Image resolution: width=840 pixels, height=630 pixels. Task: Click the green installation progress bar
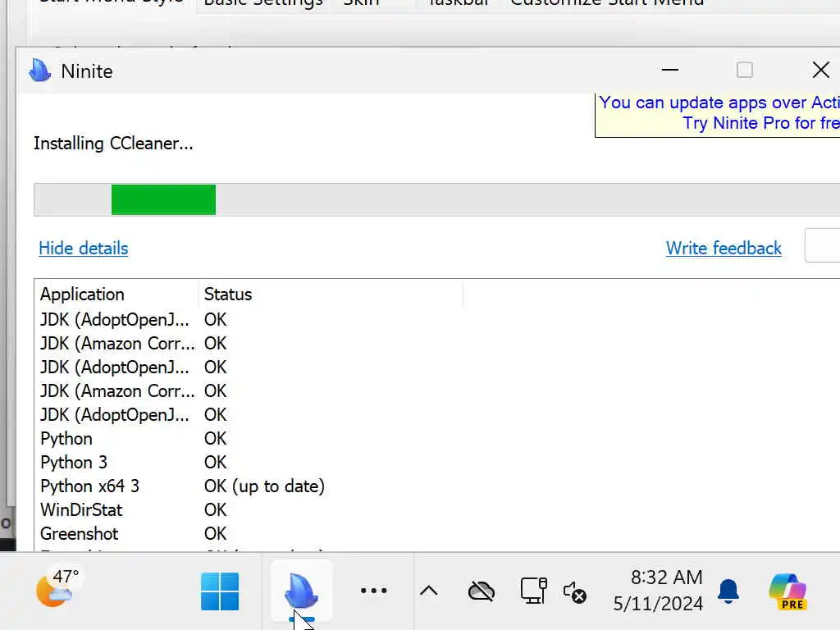pyautogui.click(x=163, y=200)
